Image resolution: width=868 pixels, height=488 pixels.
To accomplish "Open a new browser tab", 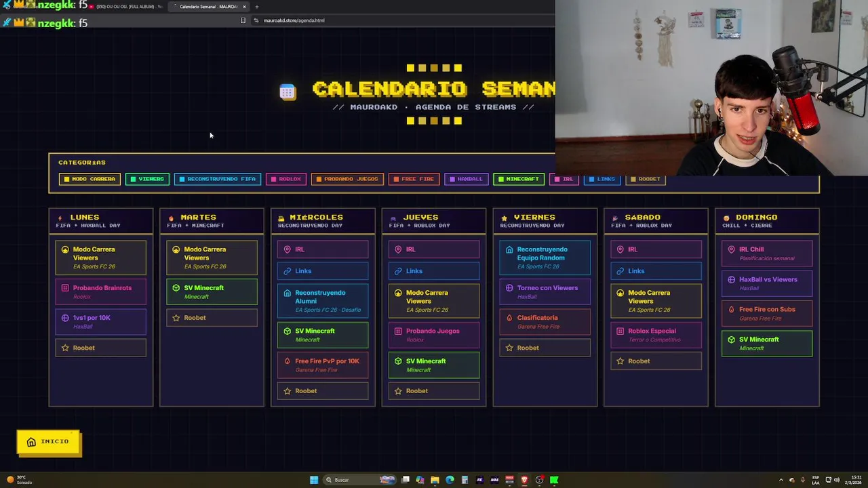I will [256, 7].
